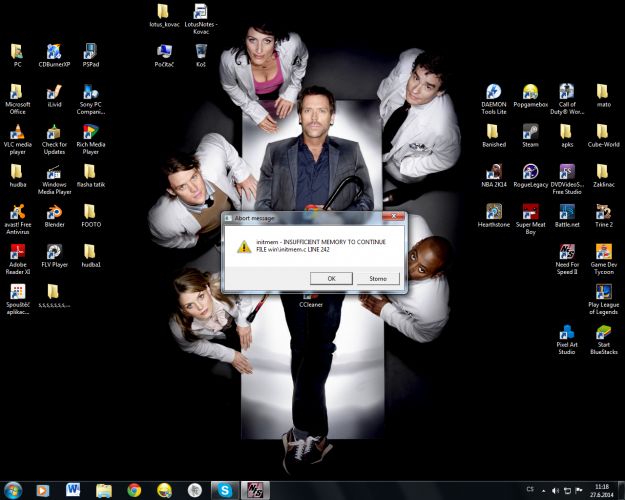Open the CDBurnerXP desktop icon

(x=54, y=55)
